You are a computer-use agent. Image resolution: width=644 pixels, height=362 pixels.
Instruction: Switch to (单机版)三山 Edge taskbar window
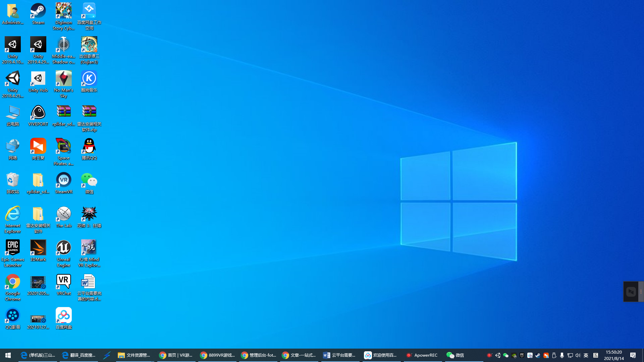click(x=38, y=355)
